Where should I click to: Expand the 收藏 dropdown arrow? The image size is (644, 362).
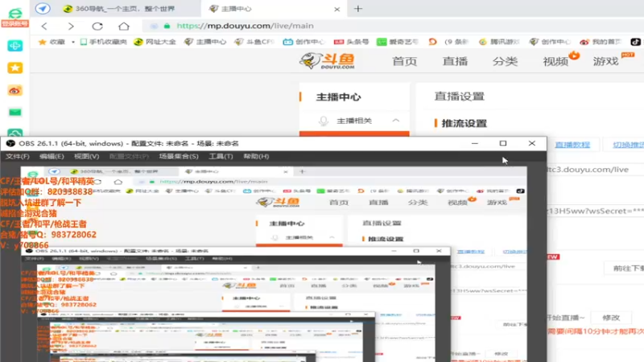click(x=73, y=42)
